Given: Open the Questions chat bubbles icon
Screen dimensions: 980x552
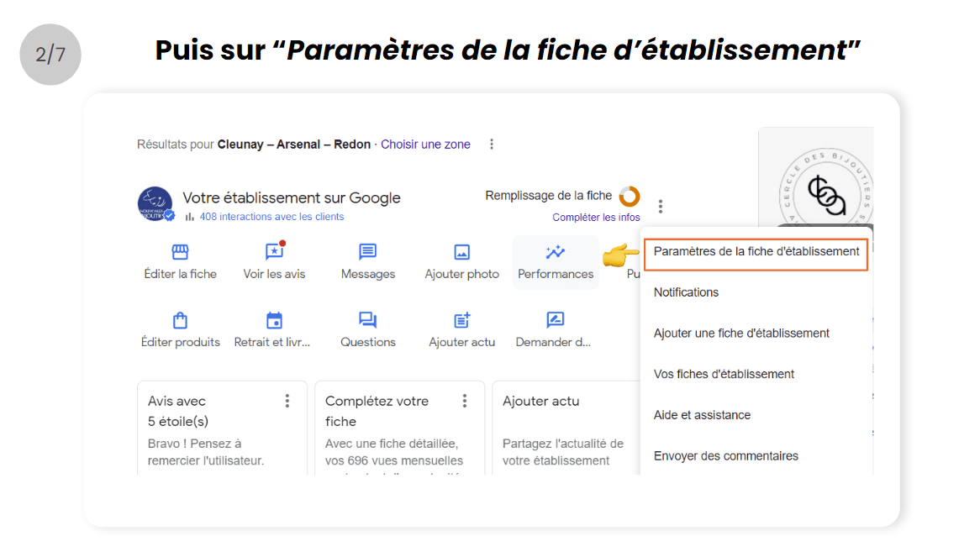Looking at the screenshot, I should point(367,320).
